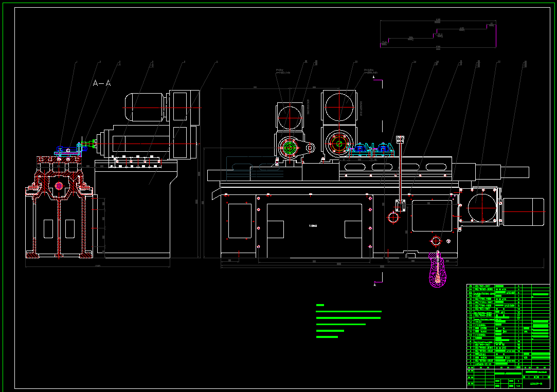Select the cyan fixture assembly on the worktable
The width and height of the screenshot is (557, 392).
pyautogui.click(x=370, y=149)
